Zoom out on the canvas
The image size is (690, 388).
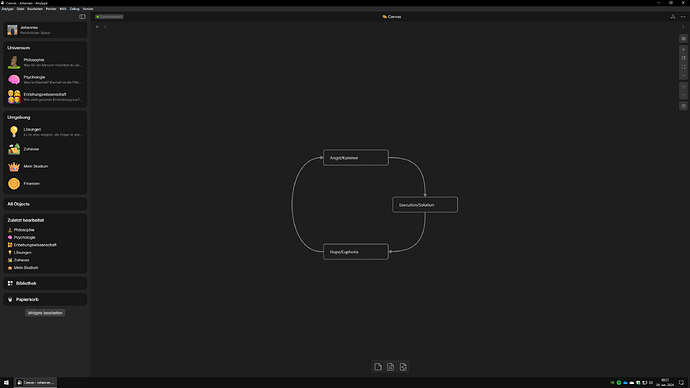(683, 76)
